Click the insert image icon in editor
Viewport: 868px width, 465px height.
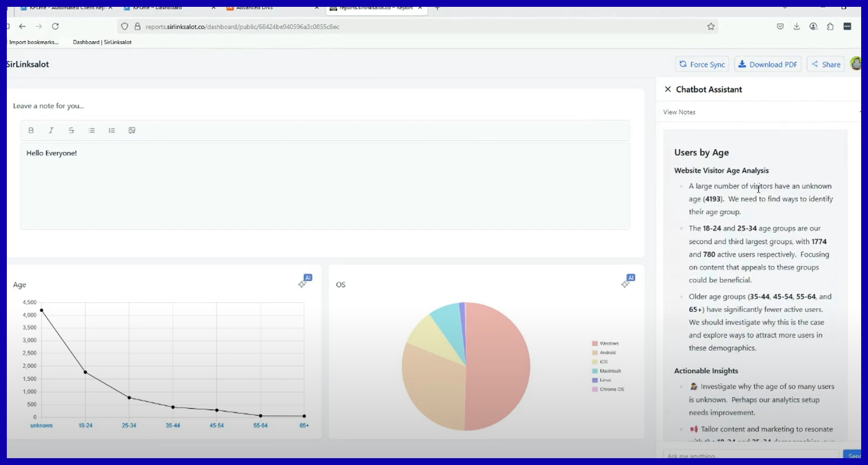coord(132,130)
